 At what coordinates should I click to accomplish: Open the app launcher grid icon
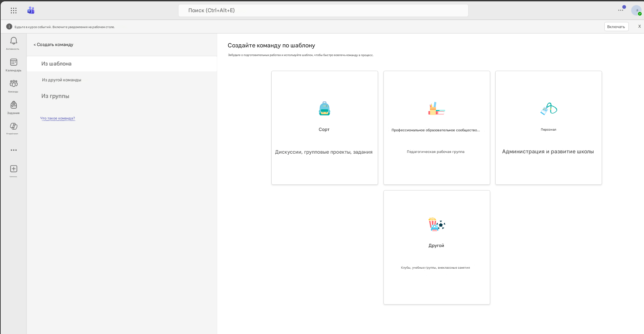(14, 10)
